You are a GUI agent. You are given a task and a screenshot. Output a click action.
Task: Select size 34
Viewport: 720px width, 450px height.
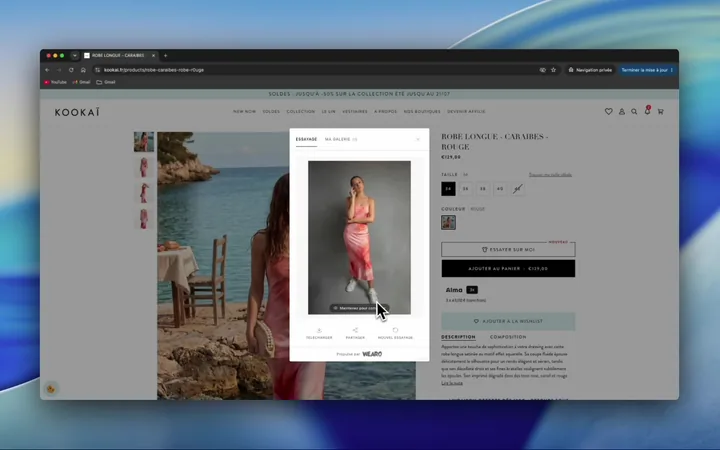pos(448,189)
